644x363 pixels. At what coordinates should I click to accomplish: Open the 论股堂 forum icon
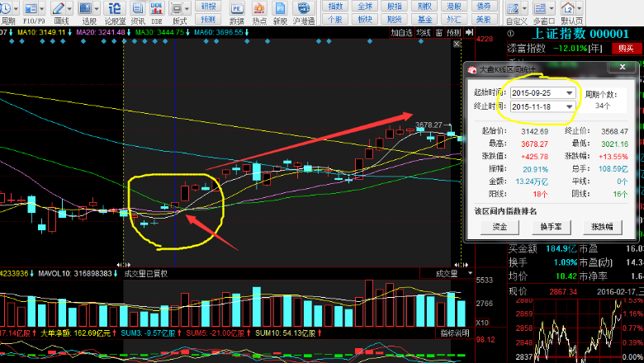[115, 12]
